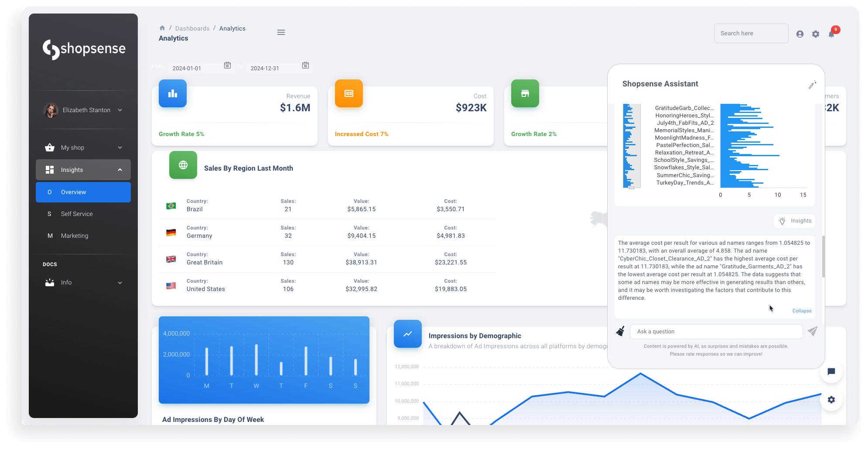Click the Ask a question field

tap(716, 332)
